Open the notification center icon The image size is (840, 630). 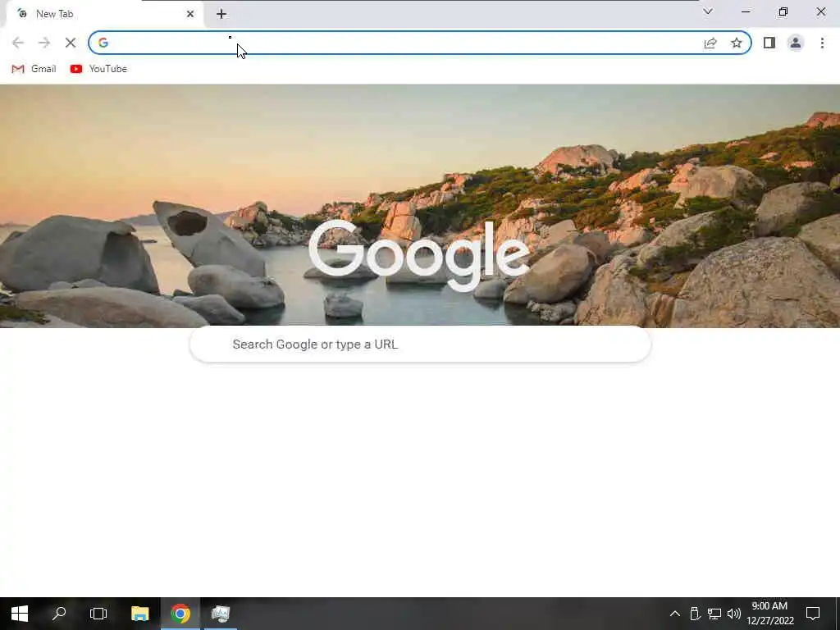click(x=813, y=614)
